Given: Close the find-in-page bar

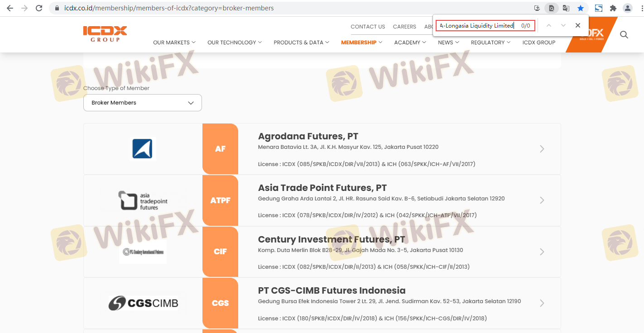Looking at the screenshot, I should point(577,26).
